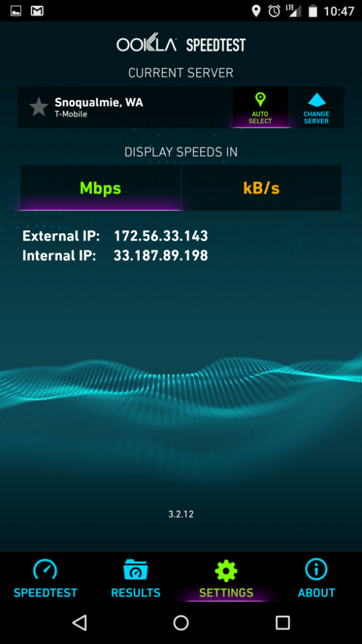362x644 pixels.
Task: Tap the version number 3.2.12
Action: (181, 514)
